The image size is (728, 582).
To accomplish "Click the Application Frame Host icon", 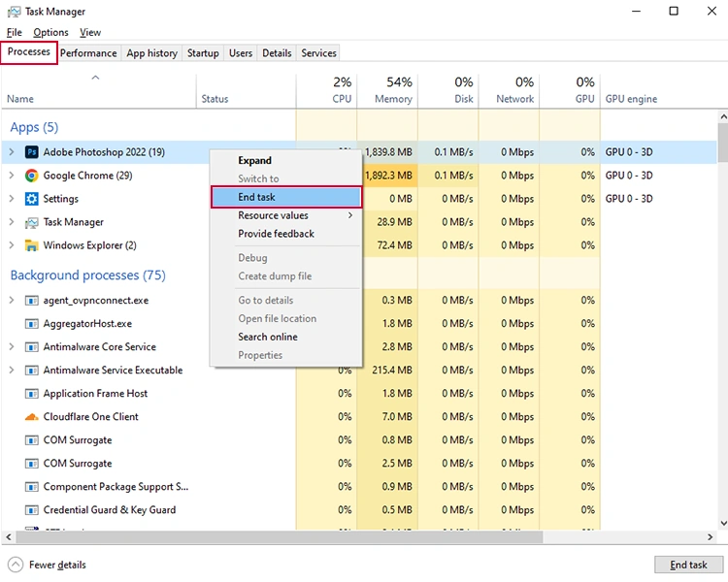I will [x=32, y=394].
